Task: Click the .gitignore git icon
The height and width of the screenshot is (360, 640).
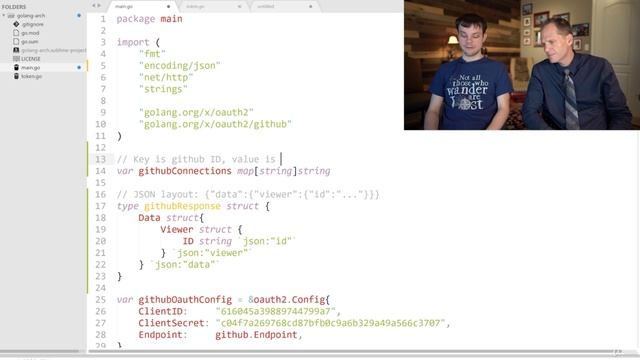Action: [16, 24]
